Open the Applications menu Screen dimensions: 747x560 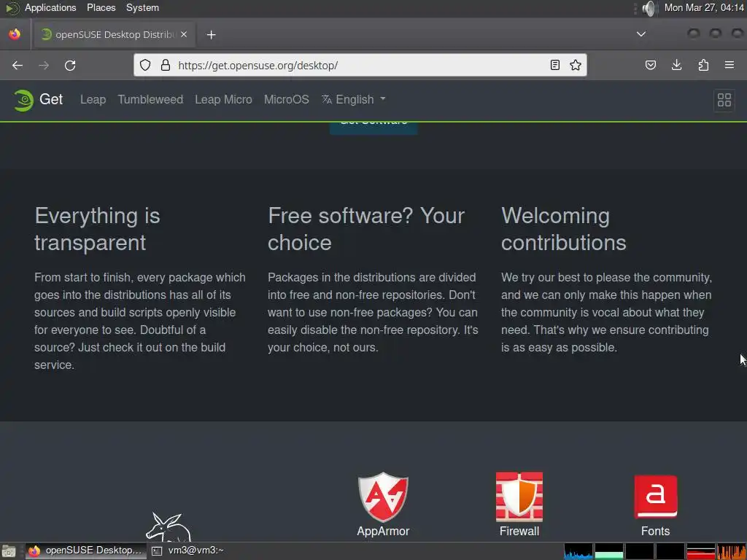coord(50,7)
